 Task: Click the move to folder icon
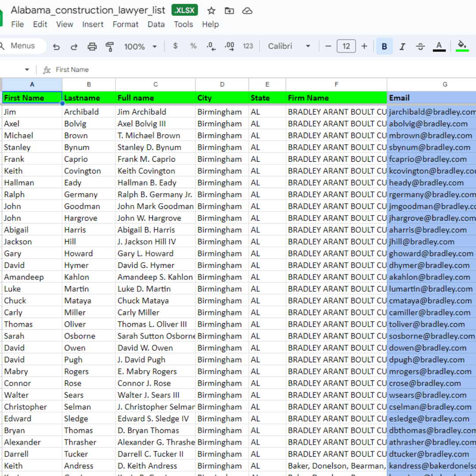coord(229,11)
